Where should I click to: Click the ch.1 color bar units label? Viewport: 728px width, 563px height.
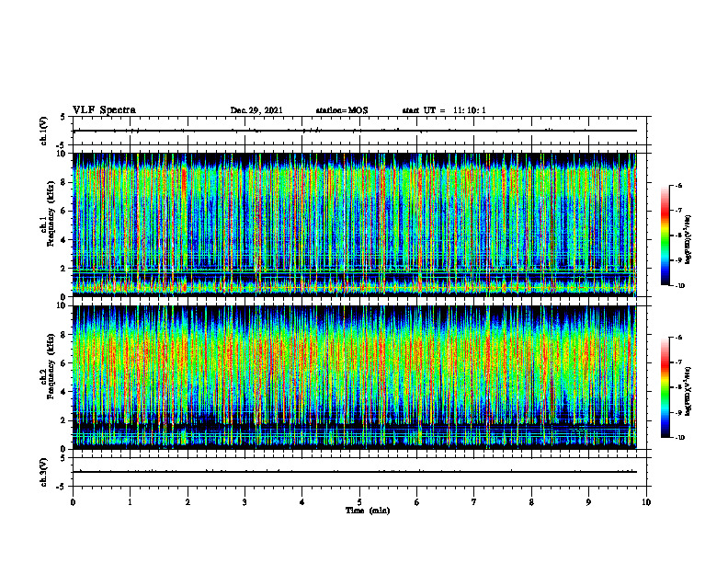pyautogui.click(x=688, y=240)
